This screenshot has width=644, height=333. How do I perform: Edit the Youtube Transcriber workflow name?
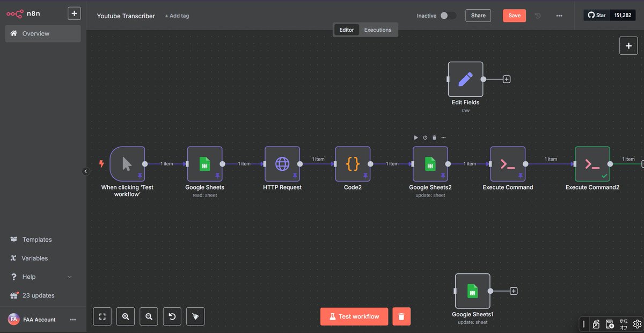126,16
